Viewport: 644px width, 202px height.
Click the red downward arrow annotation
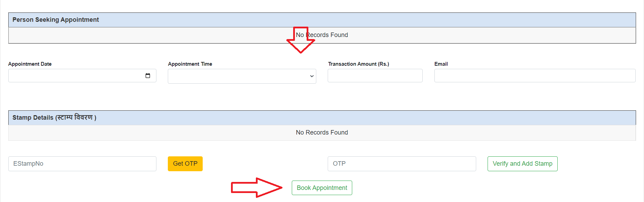(300, 43)
